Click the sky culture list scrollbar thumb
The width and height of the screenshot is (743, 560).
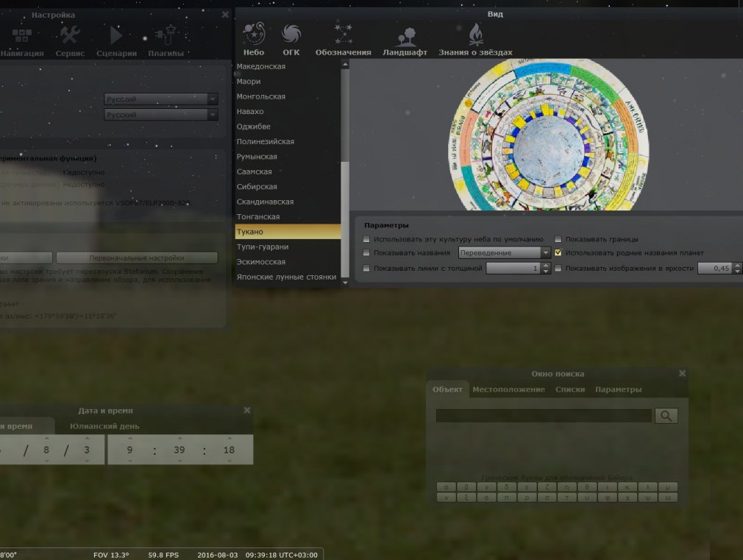click(345, 219)
